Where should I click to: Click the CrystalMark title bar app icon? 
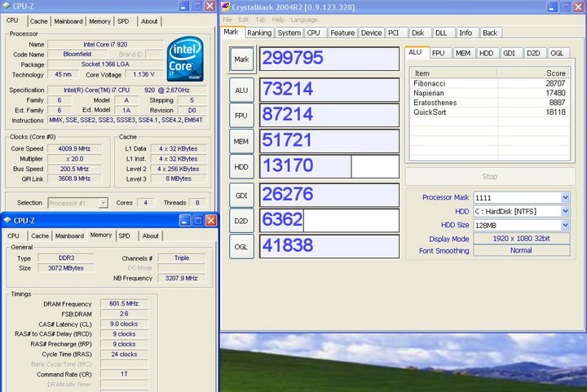(226, 7)
